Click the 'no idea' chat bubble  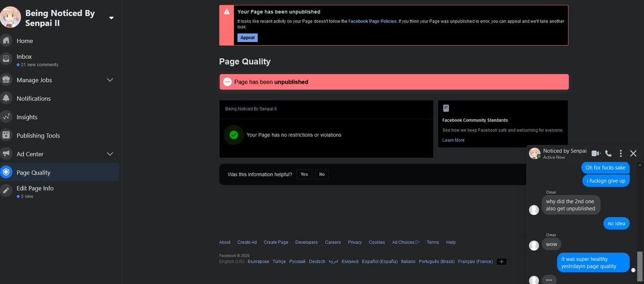(x=616, y=223)
